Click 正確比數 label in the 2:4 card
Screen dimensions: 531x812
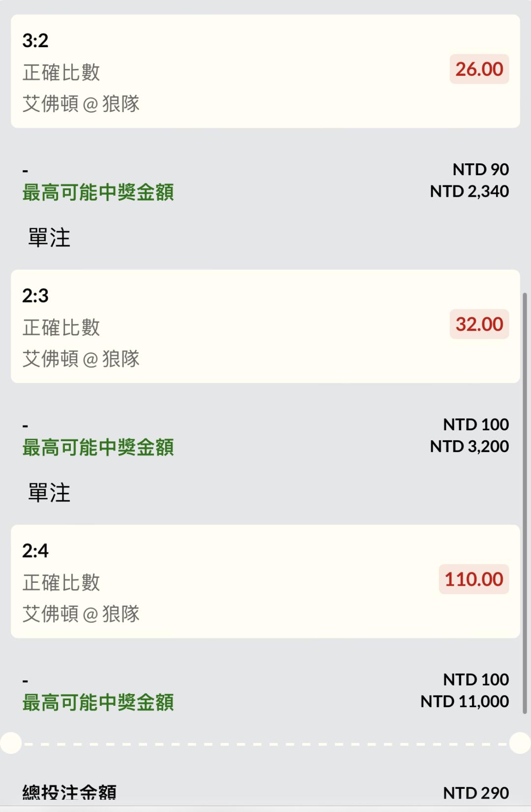pos(61,583)
